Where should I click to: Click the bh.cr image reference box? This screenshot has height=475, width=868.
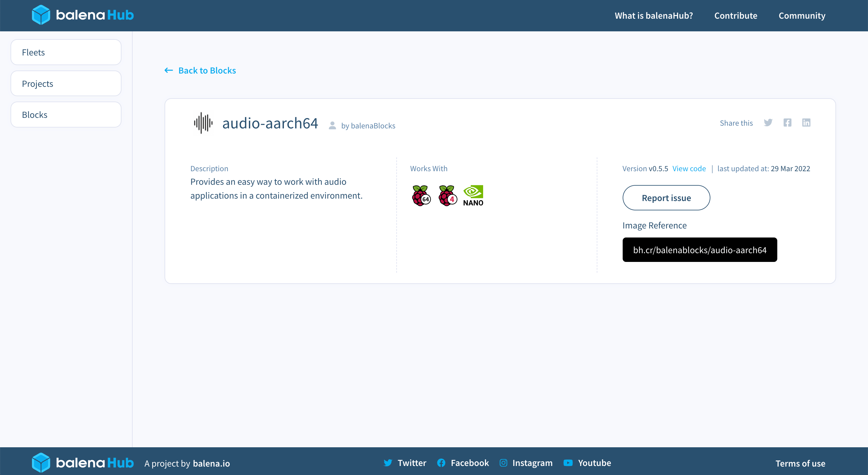point(700,250)
